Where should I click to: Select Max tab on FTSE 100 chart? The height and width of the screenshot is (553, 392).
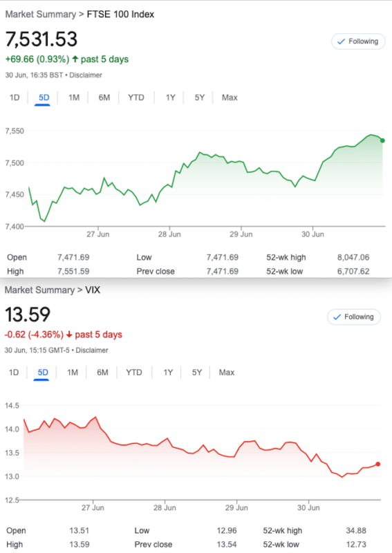coord(230,97)
